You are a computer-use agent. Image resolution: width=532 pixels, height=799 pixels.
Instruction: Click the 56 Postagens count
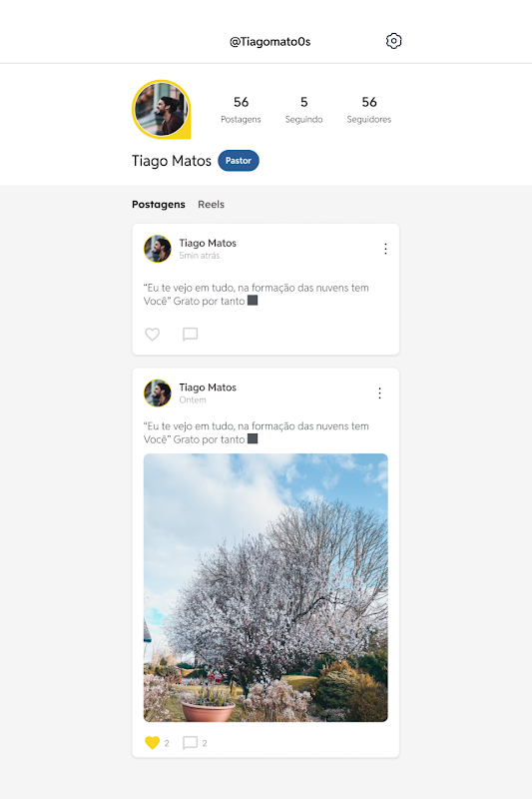coord(241,110)
